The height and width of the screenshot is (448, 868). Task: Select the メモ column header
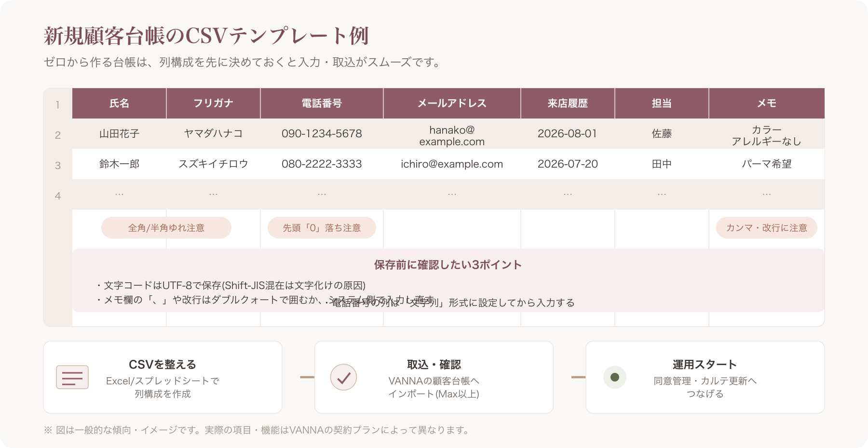(x=767, y=103)
